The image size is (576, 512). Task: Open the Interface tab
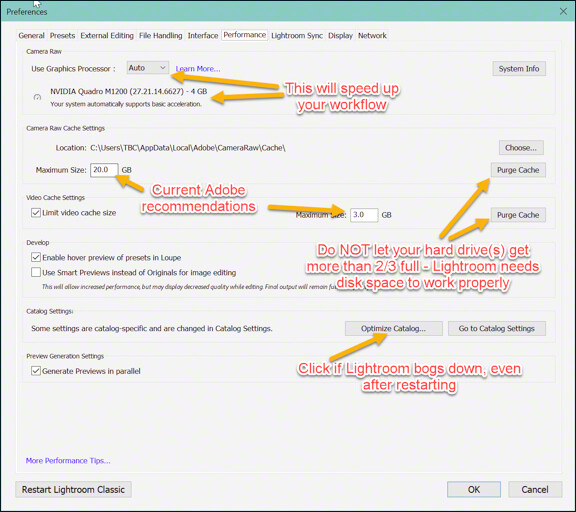(203, 36)
